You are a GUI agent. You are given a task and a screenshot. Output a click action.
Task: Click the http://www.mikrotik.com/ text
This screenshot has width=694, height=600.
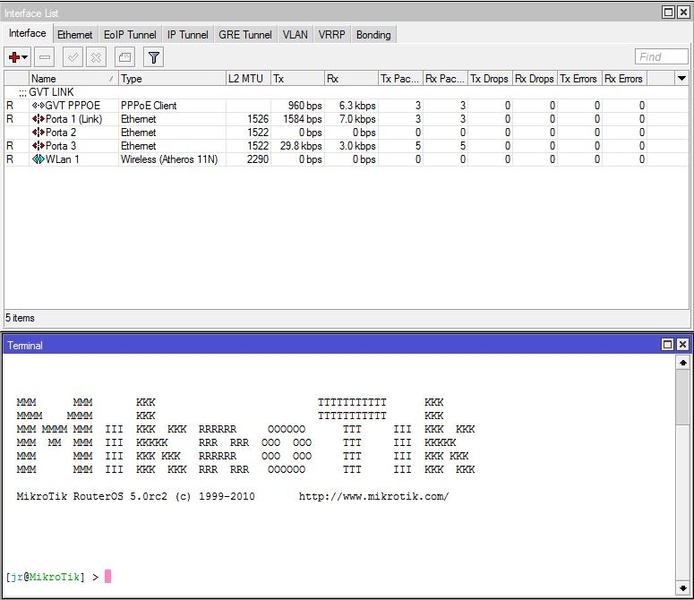[374, 496]
